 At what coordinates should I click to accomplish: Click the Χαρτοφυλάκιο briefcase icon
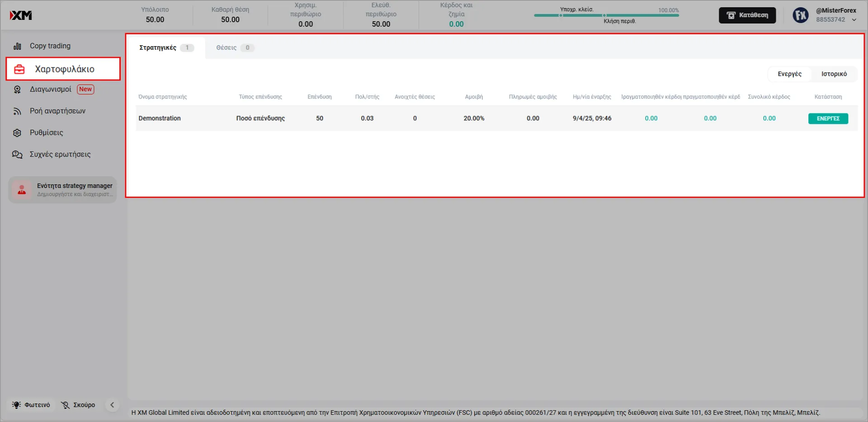point(19,69)
